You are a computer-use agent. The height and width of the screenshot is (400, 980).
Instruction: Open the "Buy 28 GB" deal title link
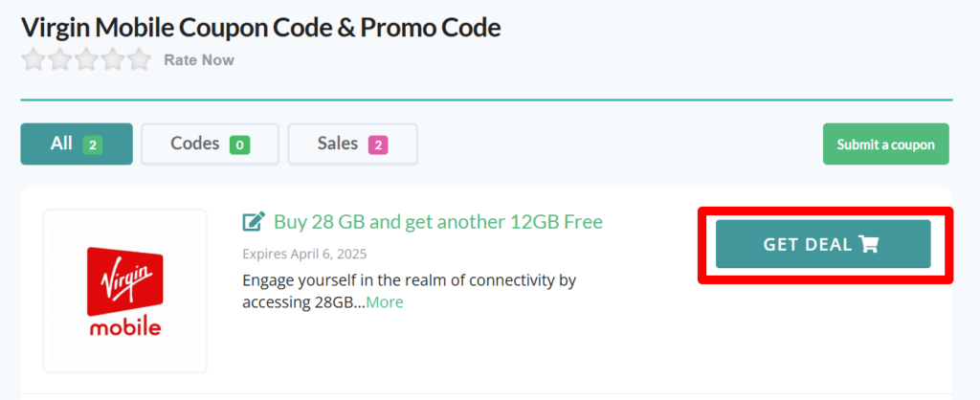pos(438,222)
